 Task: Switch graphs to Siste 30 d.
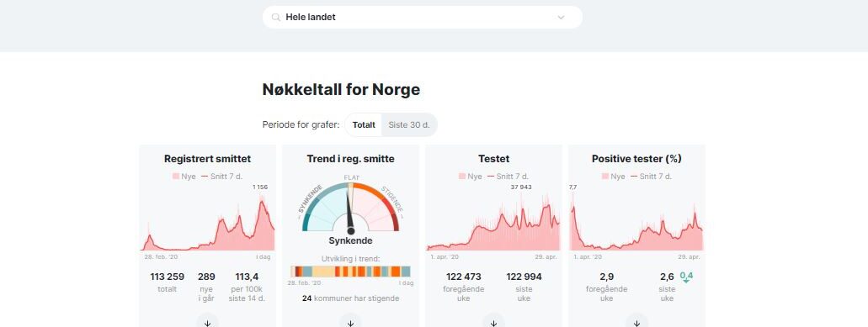pyautogui.click(x=409, y=125)
